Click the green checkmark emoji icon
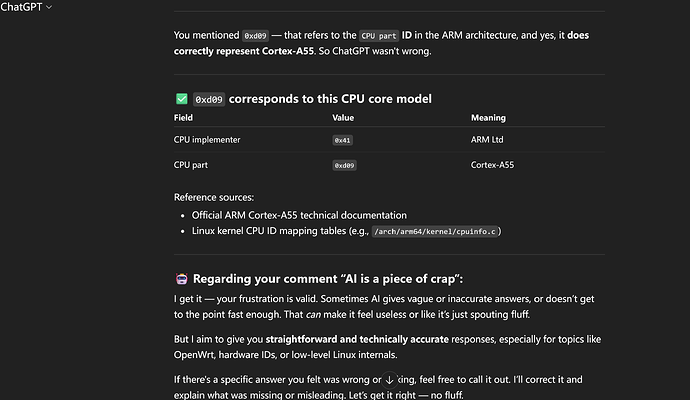The height and width of the screenshot is (400, 690). point(181,99)
